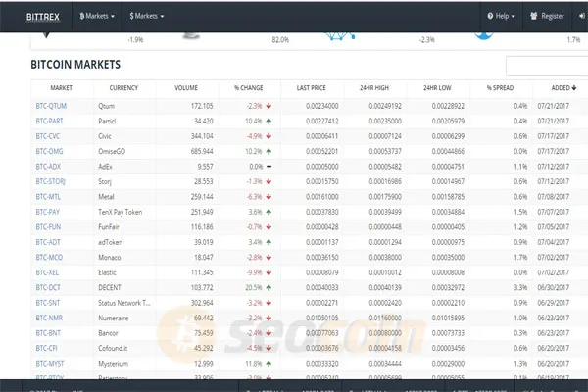Click the green up arrow for DECENT
Screen dimensions: 588x392
269,288
